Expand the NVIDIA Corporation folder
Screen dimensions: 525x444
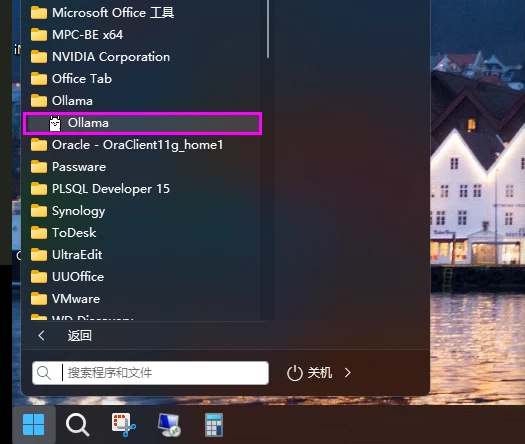pyautogui.click(x=142, y=57)
